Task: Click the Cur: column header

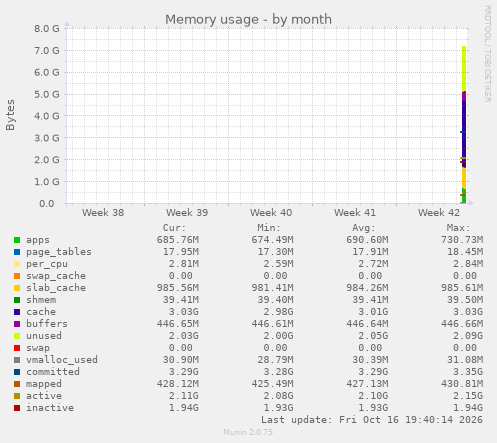Action: click(174, 228)
